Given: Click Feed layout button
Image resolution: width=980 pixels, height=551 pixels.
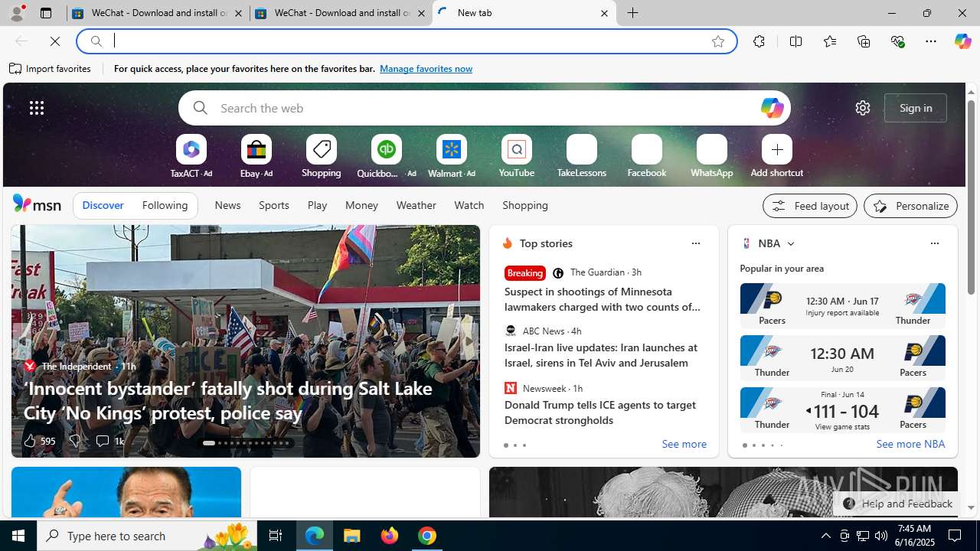Looking at the screenshot, I should point(810,206).
